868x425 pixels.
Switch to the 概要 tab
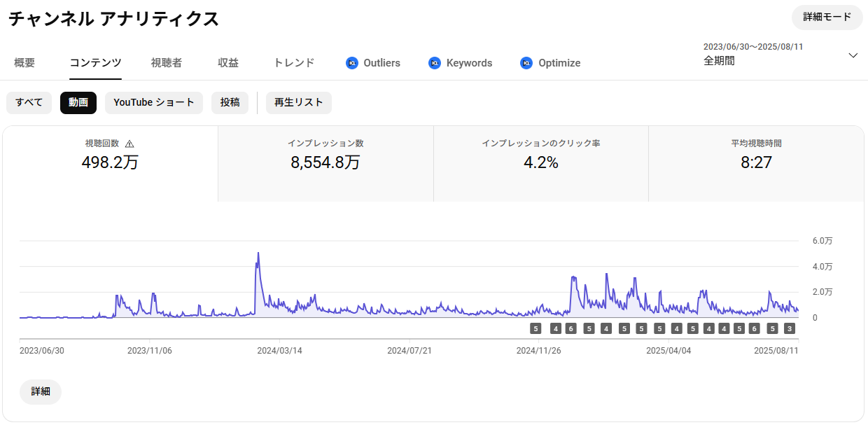point(24,63)
